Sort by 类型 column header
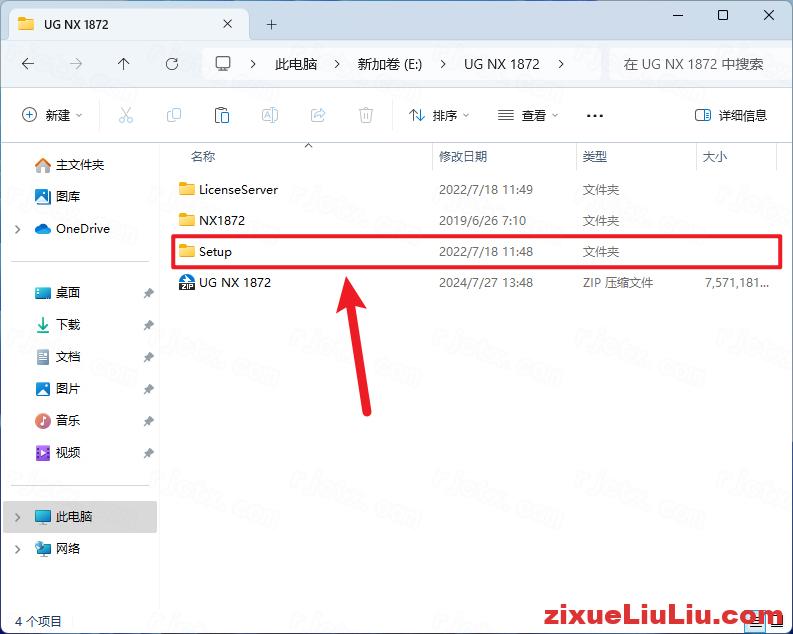The image size is (793, 634). 594,156
